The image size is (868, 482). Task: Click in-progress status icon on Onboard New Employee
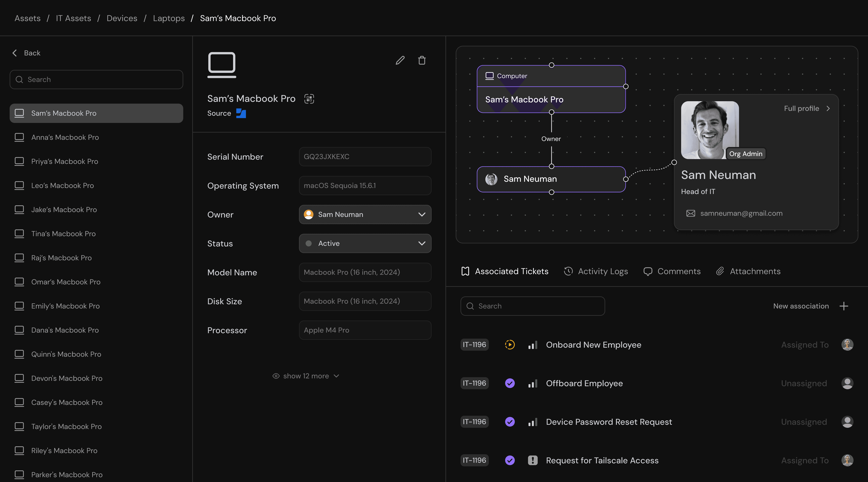510,345
